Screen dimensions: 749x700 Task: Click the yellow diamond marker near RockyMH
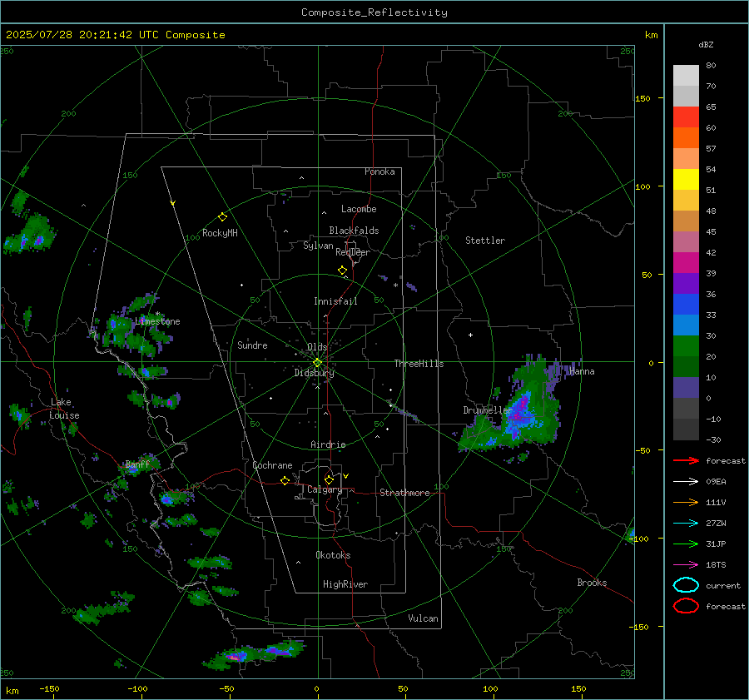pos(222,217)
